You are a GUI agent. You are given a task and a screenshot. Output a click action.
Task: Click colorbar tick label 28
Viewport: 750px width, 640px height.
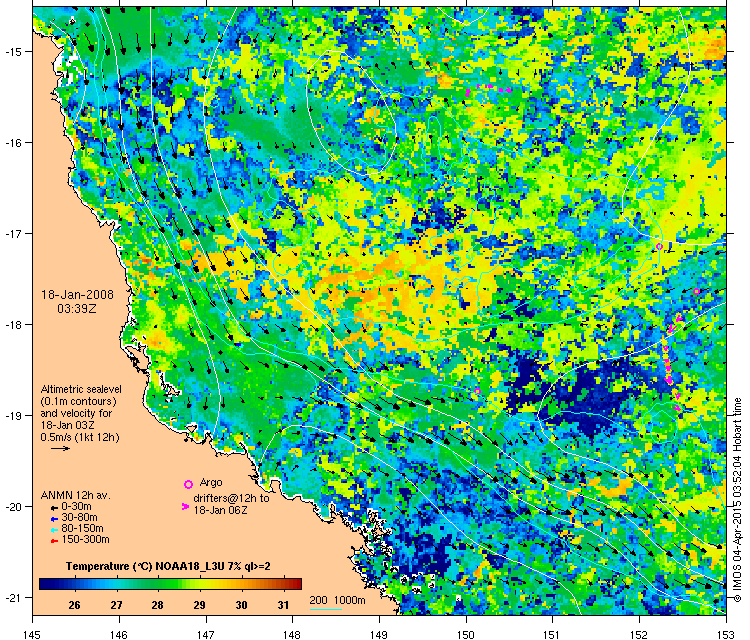(157, 605)
